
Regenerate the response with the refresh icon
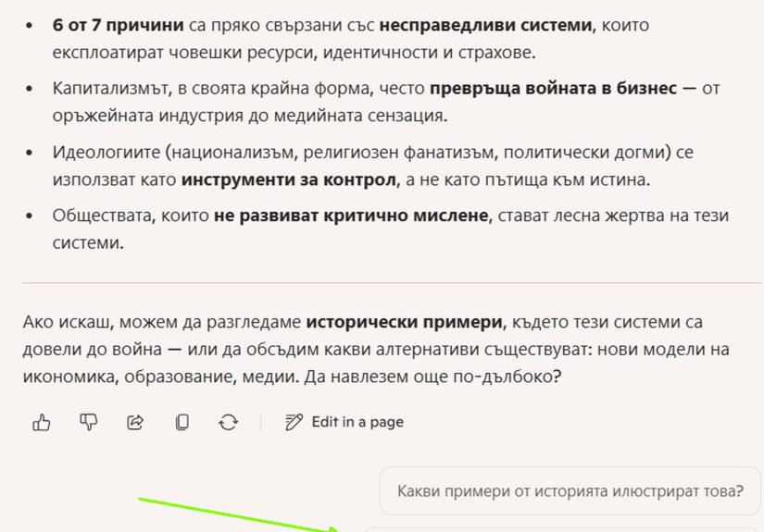click(228, 423)
